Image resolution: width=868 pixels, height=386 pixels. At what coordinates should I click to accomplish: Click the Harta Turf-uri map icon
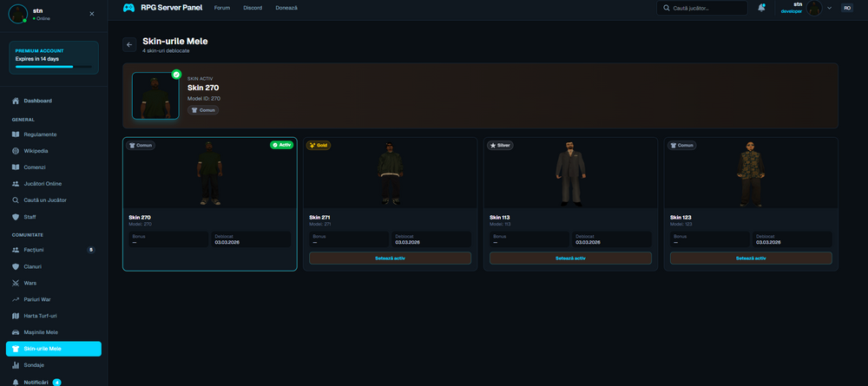point(16,316)
